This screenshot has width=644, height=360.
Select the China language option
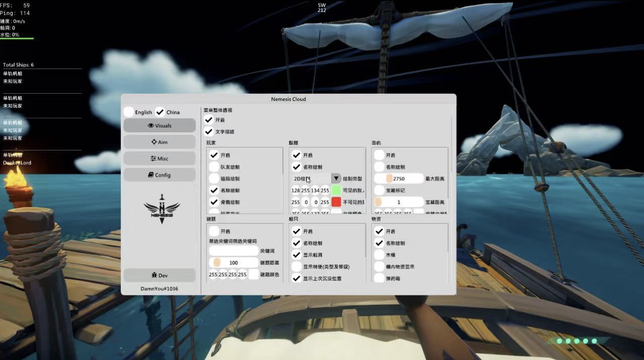click(x=160, y=112)
